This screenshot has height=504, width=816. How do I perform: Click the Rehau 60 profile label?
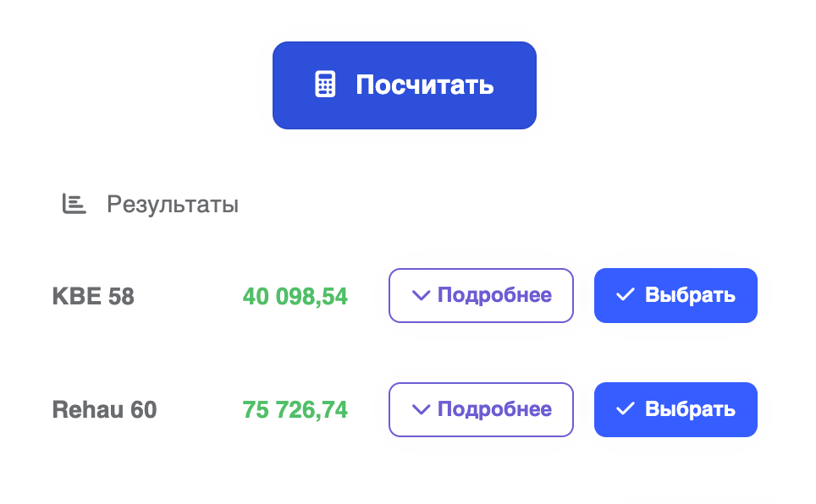pyautogui.click(x=104, y=409)
